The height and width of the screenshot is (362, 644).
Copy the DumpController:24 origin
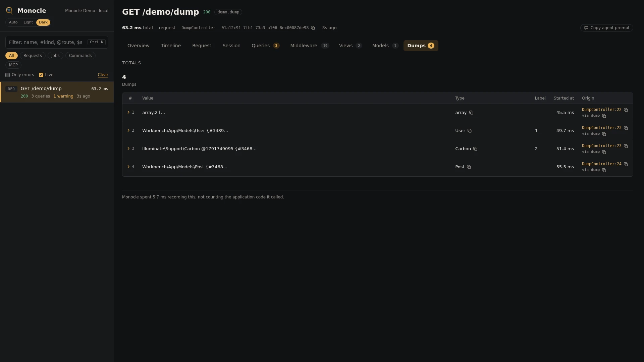(x=626, y=164)
